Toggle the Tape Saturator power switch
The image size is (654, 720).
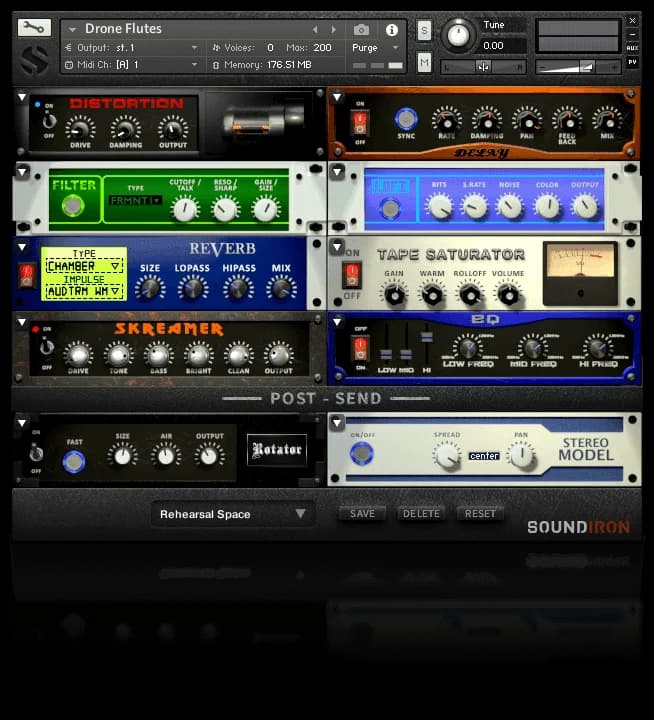(351, 274)
